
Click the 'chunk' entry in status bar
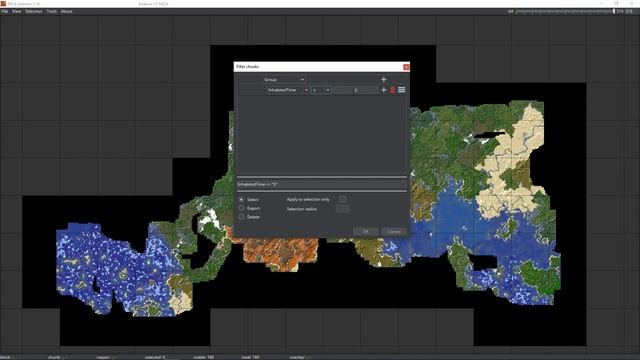tap(57, 357)
